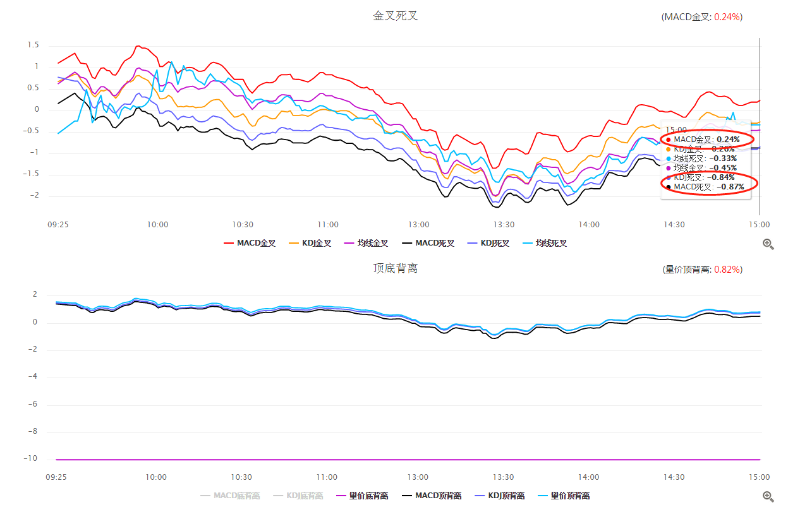Click the 15:00 label on 顶底背离 time axis
The height and width of the screenshot is (524, 812).
coord(760,477)
